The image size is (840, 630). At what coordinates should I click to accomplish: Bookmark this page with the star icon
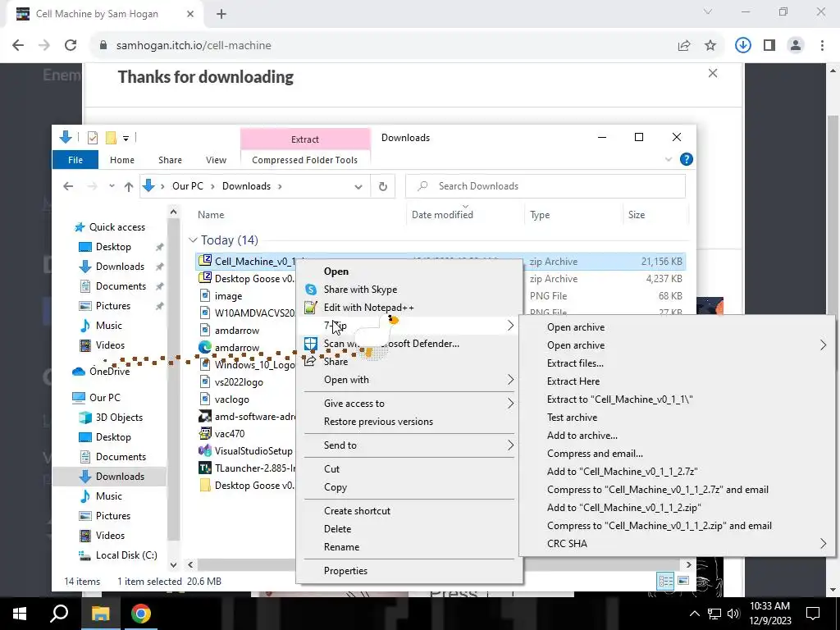click(710, 46)
